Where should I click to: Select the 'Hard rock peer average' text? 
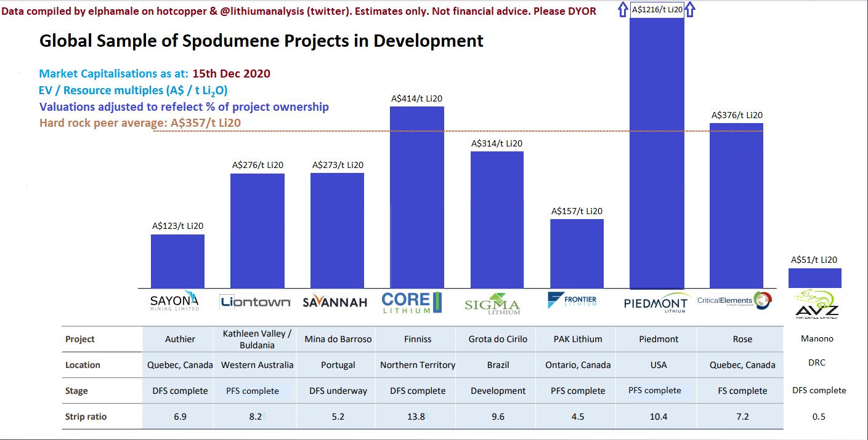click(x=140, y=122)
